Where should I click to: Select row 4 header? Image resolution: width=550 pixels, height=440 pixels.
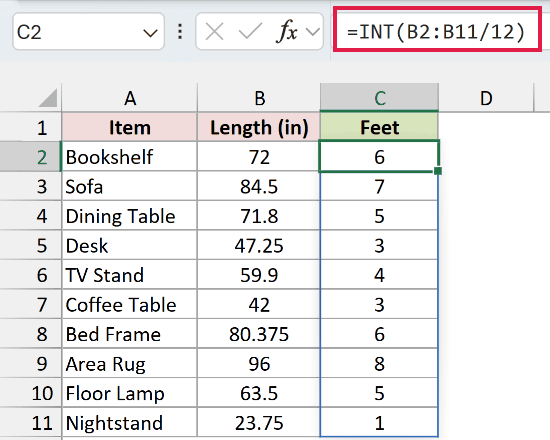pos(31,215)
